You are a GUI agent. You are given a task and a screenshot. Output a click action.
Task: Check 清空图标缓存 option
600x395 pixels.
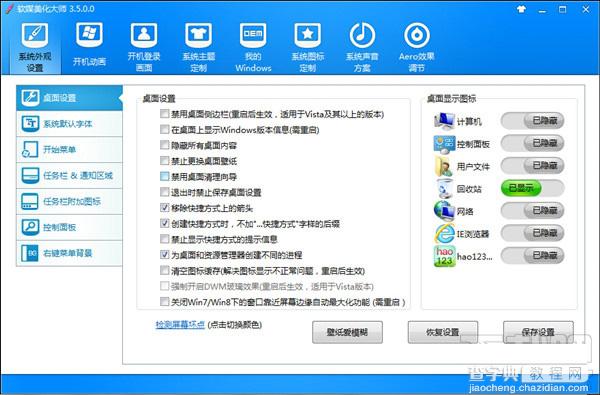tap(165, 271)
